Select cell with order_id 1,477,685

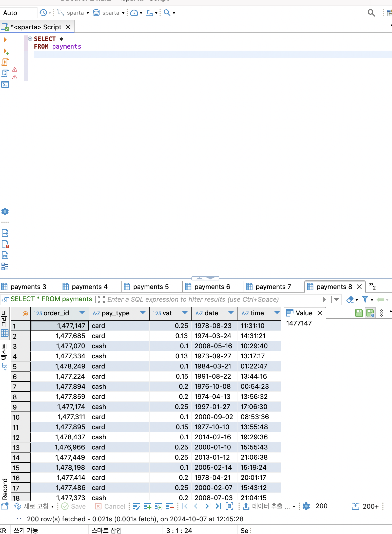click(x=60, y=336)
